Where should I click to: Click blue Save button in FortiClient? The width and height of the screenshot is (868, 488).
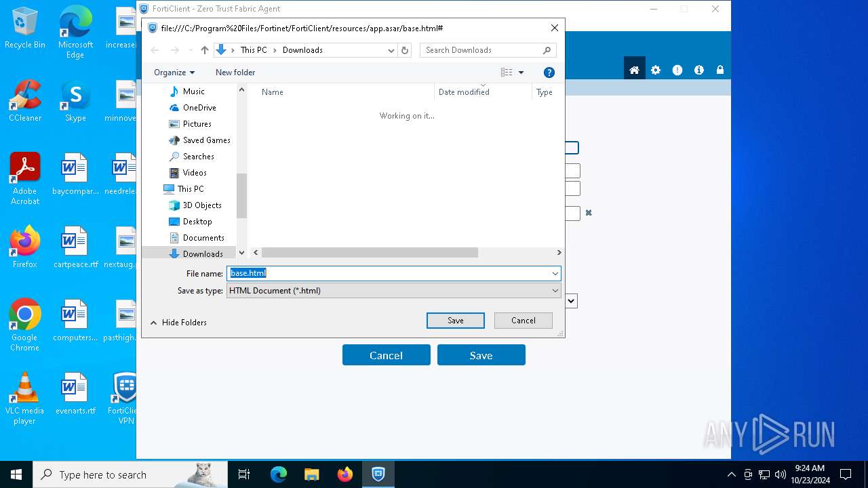coord(481,355)
